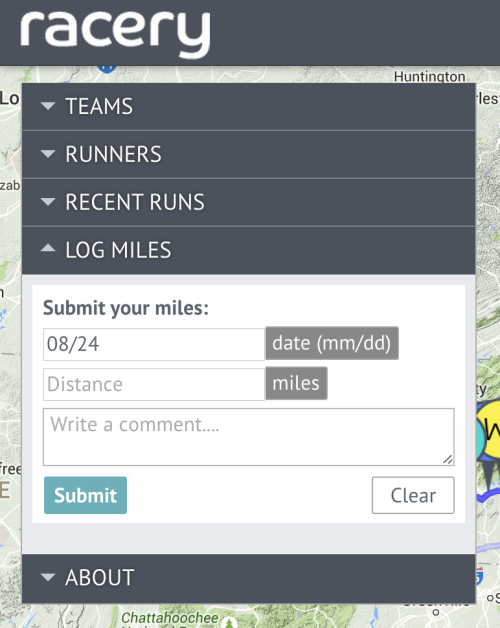The width and height of the screenshot is (500, 628).
Task: Click the blue map pin near logo
Action: (x=107, y=69)
